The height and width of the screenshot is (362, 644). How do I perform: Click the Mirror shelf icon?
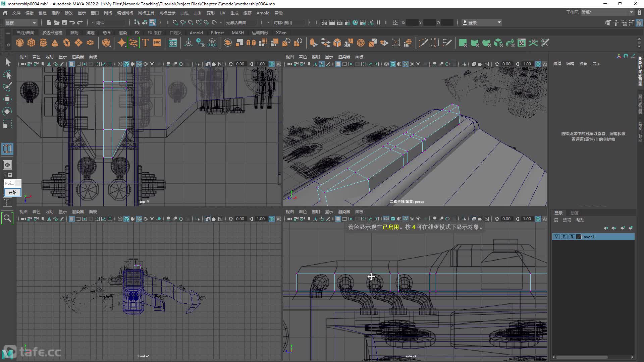(x=251, y=43)
